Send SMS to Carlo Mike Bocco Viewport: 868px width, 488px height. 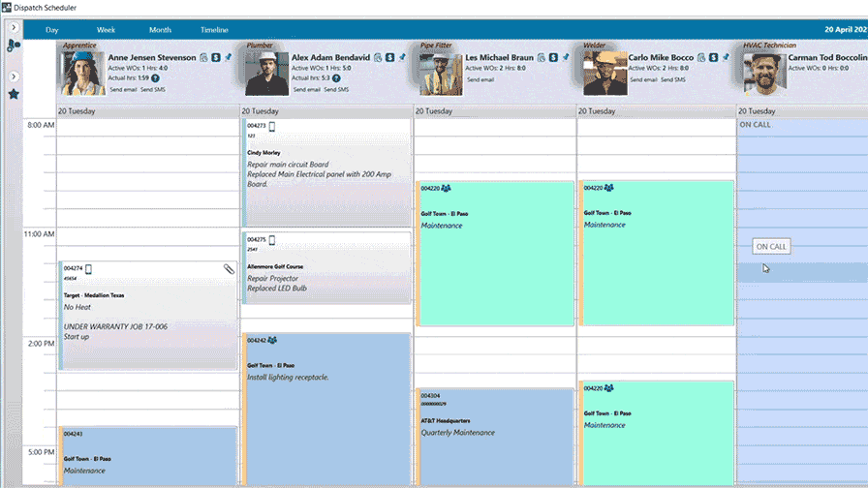(673, 79)
